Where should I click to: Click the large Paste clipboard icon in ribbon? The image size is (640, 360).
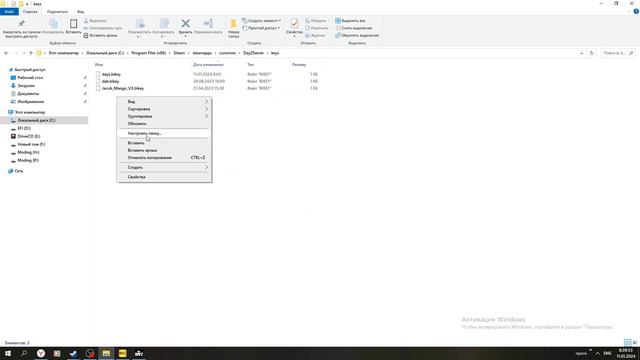click(73, 24)
